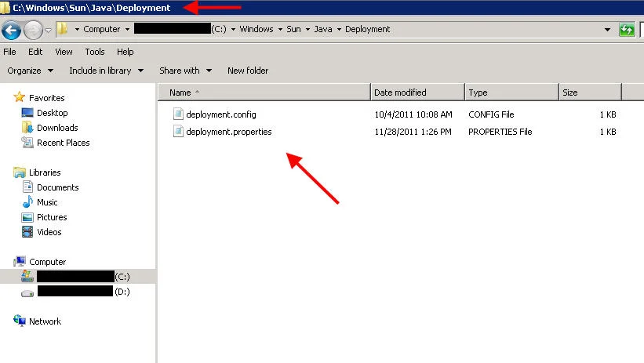Click the PROPERTIES File type cell
Viewport: 644px width, 363px height.
[500, 132]
